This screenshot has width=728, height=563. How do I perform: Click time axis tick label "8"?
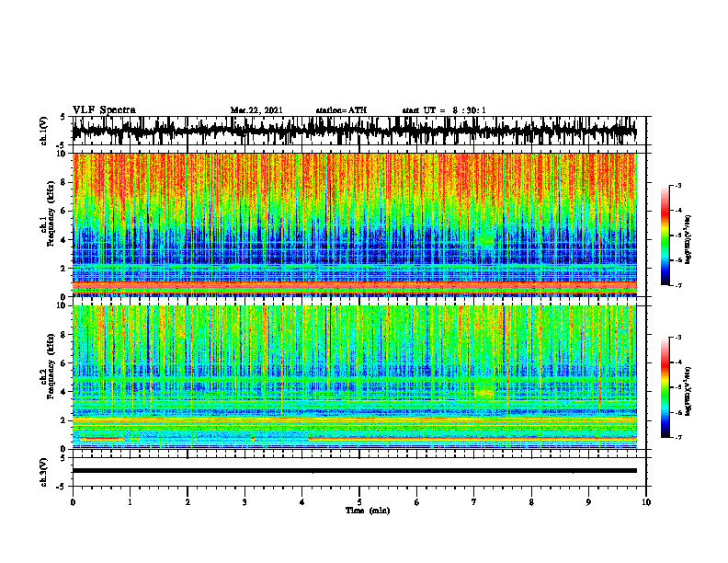click(x=531, y=502)
